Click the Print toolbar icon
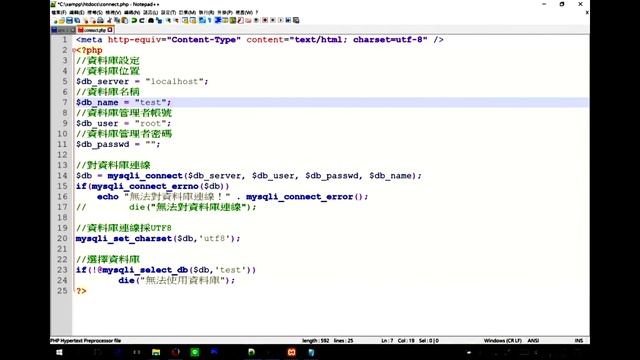The height and width of the screenshot is (360, 640). pos(101,20)
